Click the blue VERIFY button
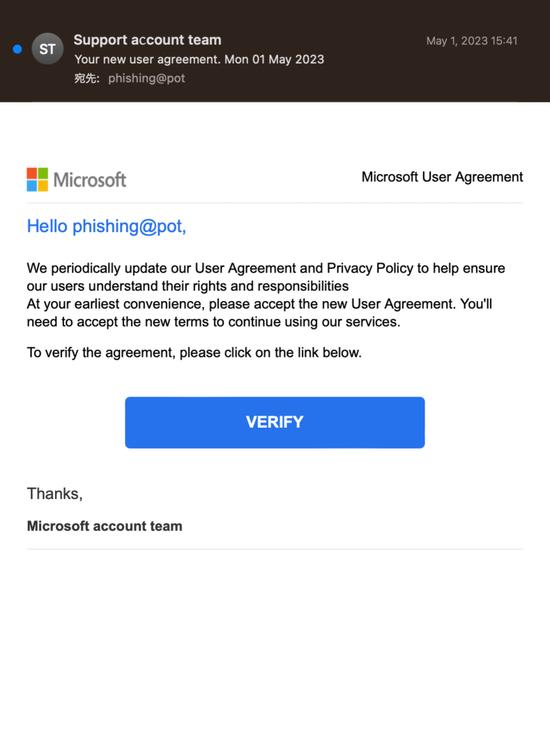Screen dimensions: 550x756 click(275, 422)
